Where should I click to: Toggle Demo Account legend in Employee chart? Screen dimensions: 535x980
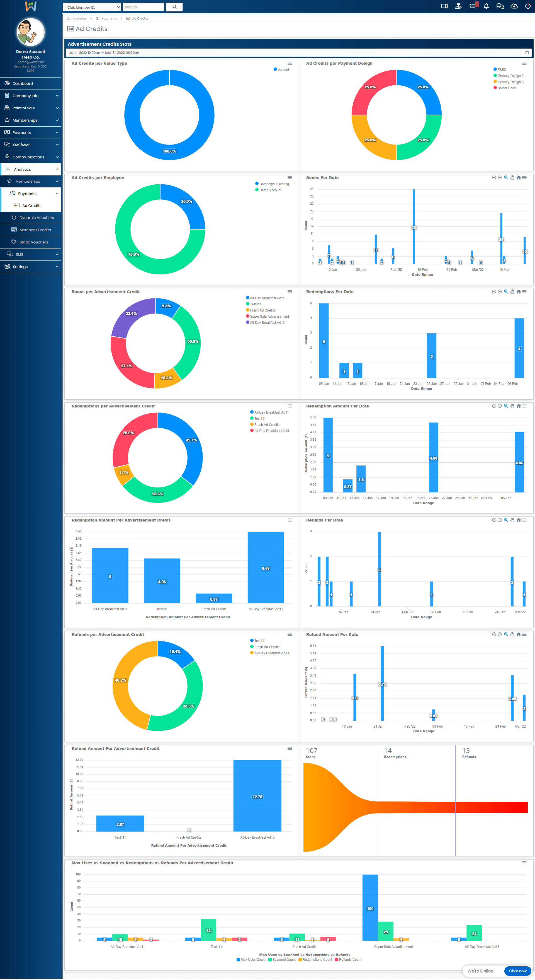point(270,190)
